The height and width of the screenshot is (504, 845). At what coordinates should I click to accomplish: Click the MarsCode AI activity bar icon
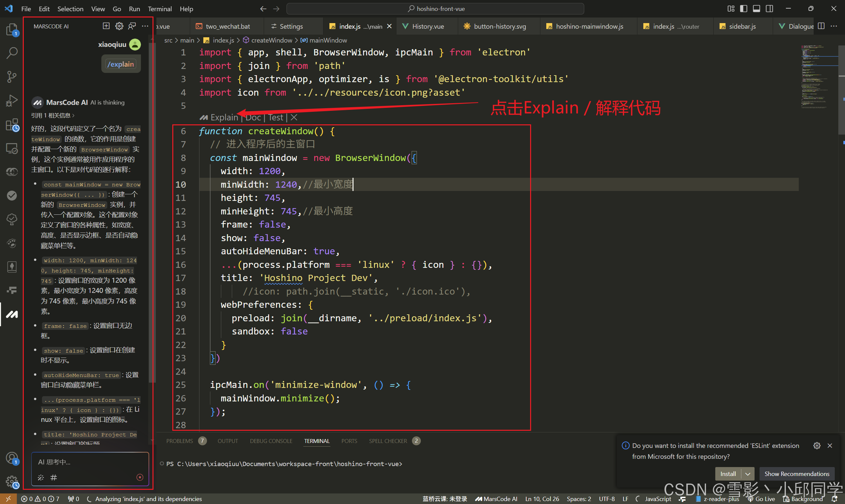[12, 314]
